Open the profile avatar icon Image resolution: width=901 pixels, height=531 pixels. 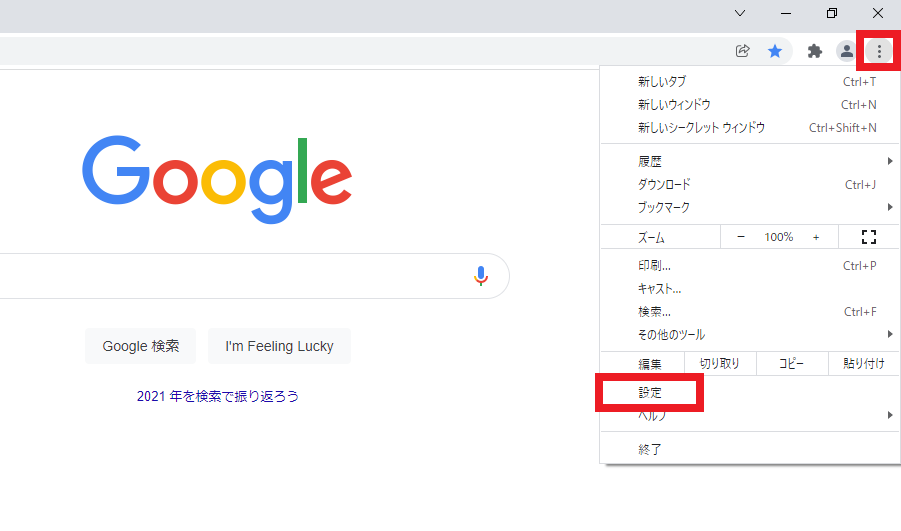[846, 51]
